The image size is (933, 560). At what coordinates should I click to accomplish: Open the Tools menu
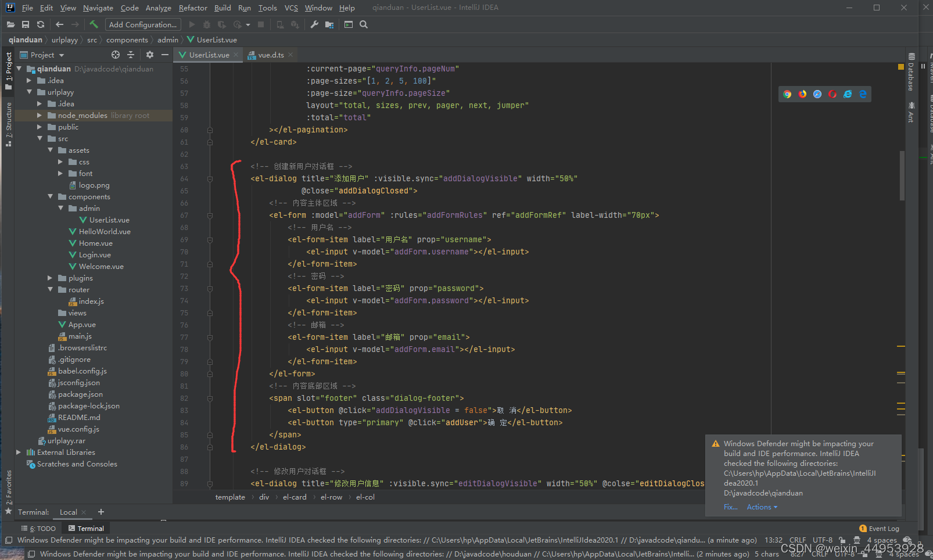(267, 8)
